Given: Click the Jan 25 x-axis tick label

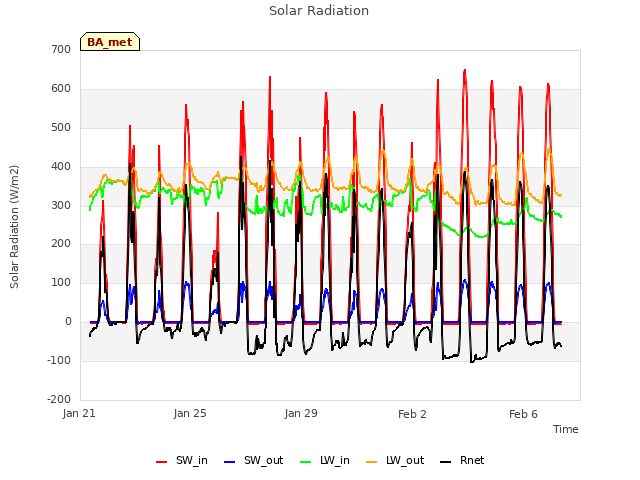Looking at the screenshot, I should click(x=190, y=413).
